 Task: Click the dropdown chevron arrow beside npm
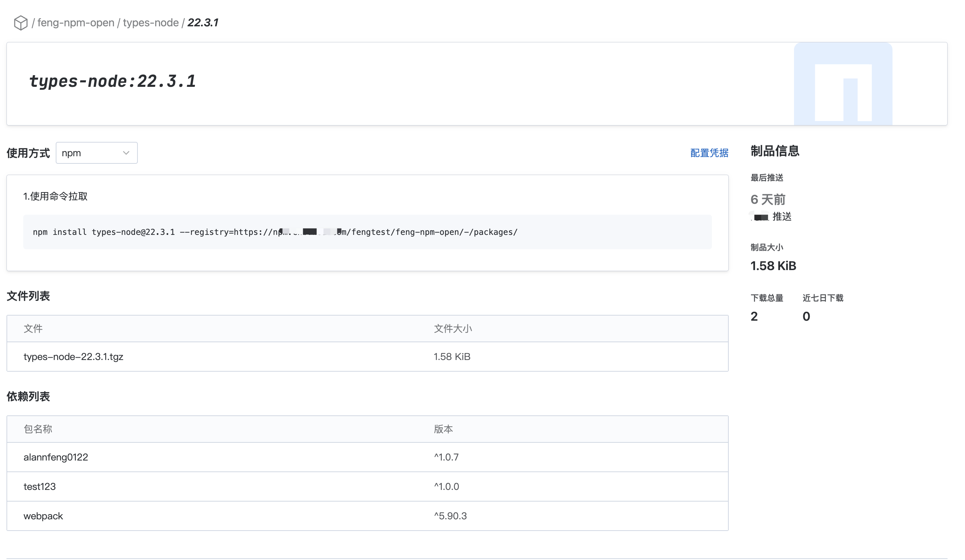(x=126, y=153)
